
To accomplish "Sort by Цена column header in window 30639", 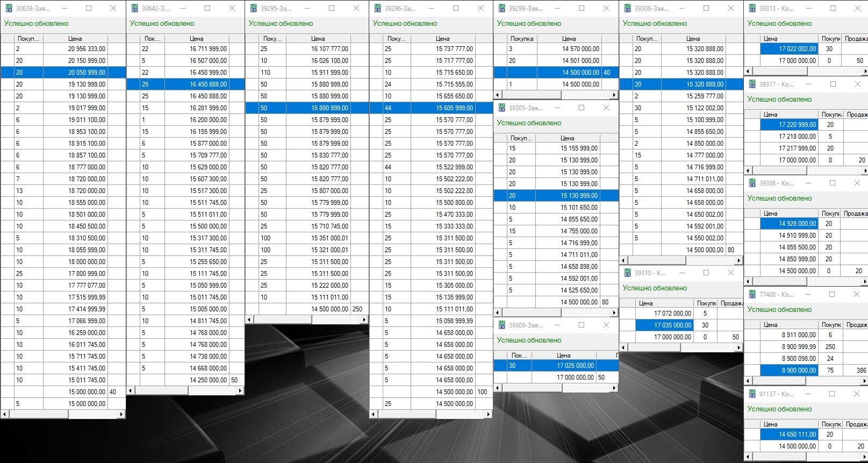I will pyautogui.click(x=75, y=39).
